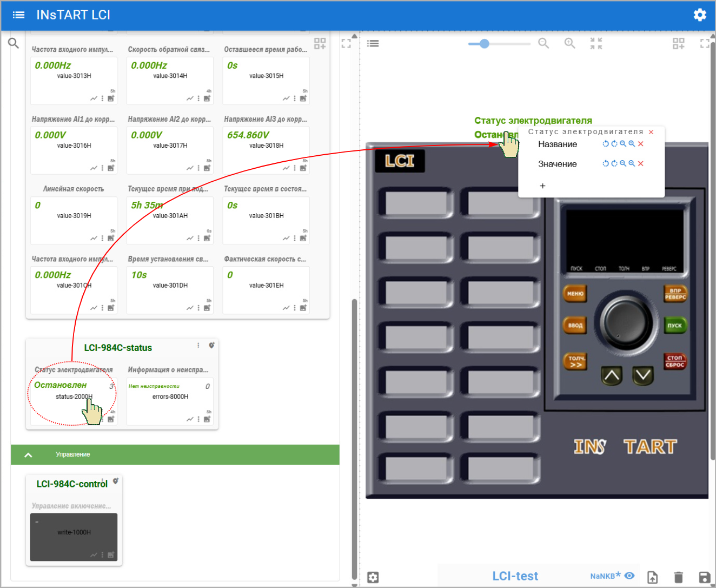Screen dimensions: 716x588
Task: Add a widget group in the left panel
Action: click(x=320, y=43)
